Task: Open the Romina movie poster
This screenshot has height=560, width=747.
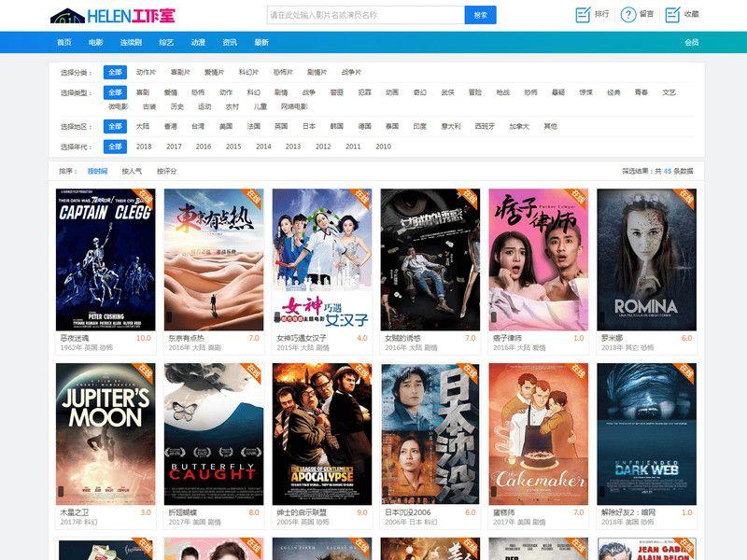Action: (x=646, y=259)
